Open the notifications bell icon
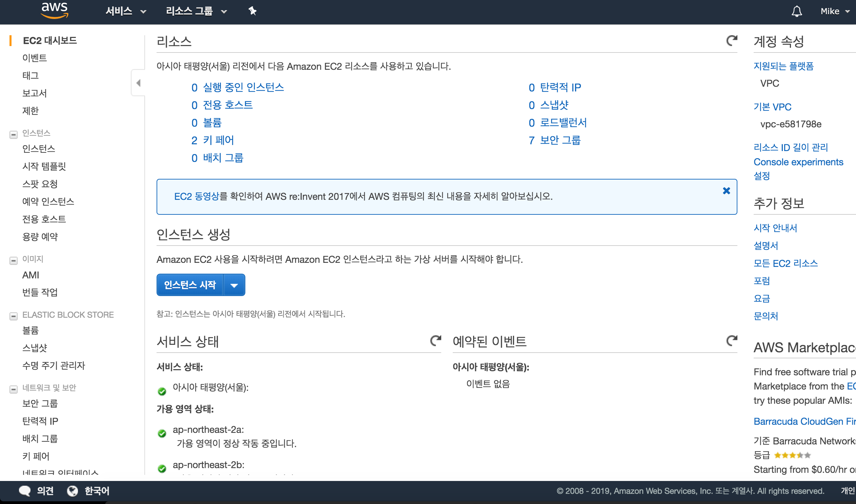856x504 pixels. click(797, 11)
